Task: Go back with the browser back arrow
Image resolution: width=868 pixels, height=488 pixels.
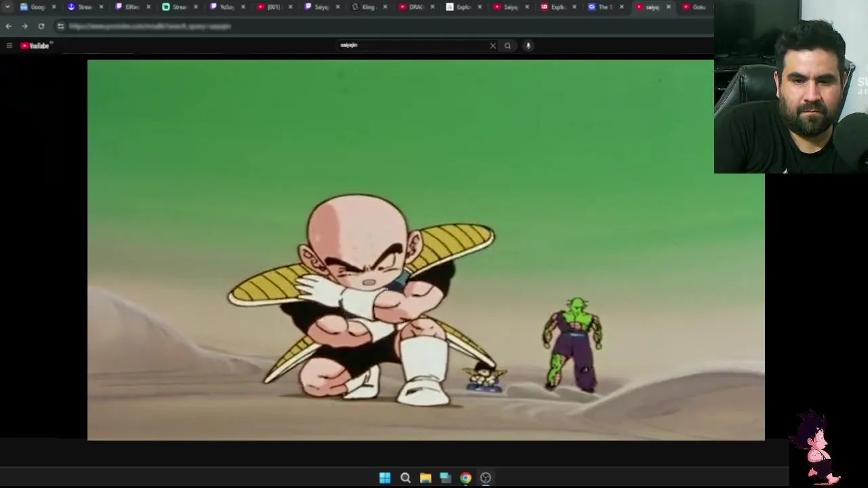Action: click(x=8, y=26)
